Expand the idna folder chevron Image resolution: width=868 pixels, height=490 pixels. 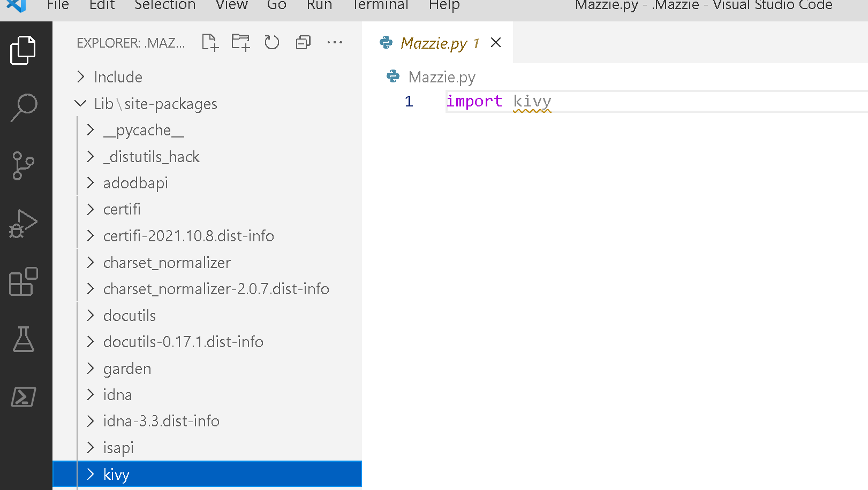(x=90, y=394)
